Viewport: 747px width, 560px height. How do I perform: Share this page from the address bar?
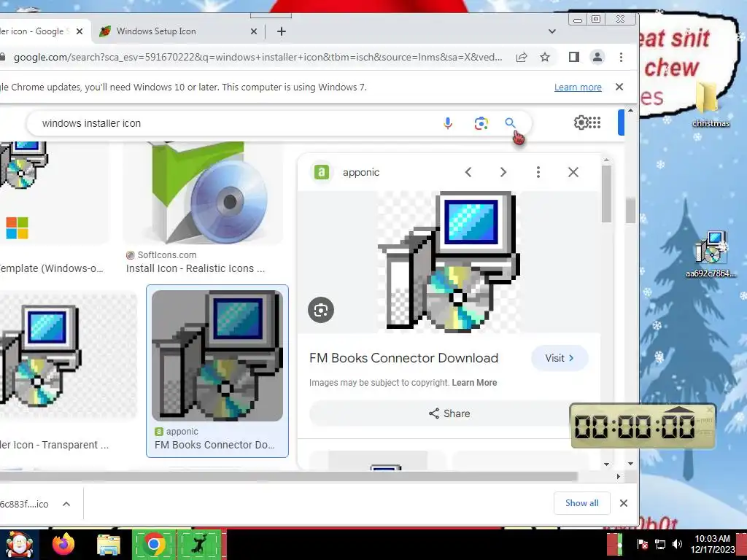(x=522, y=57)
